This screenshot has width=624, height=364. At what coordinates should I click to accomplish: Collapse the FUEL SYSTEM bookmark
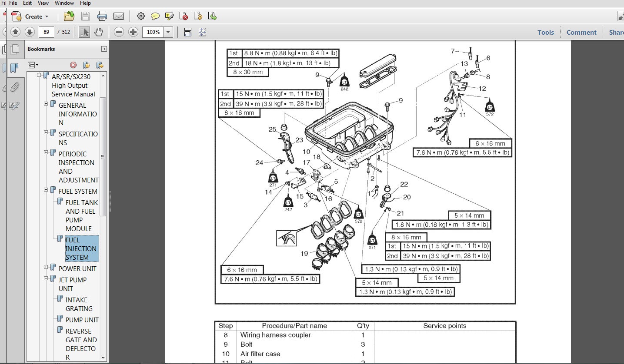click(46, 190)
